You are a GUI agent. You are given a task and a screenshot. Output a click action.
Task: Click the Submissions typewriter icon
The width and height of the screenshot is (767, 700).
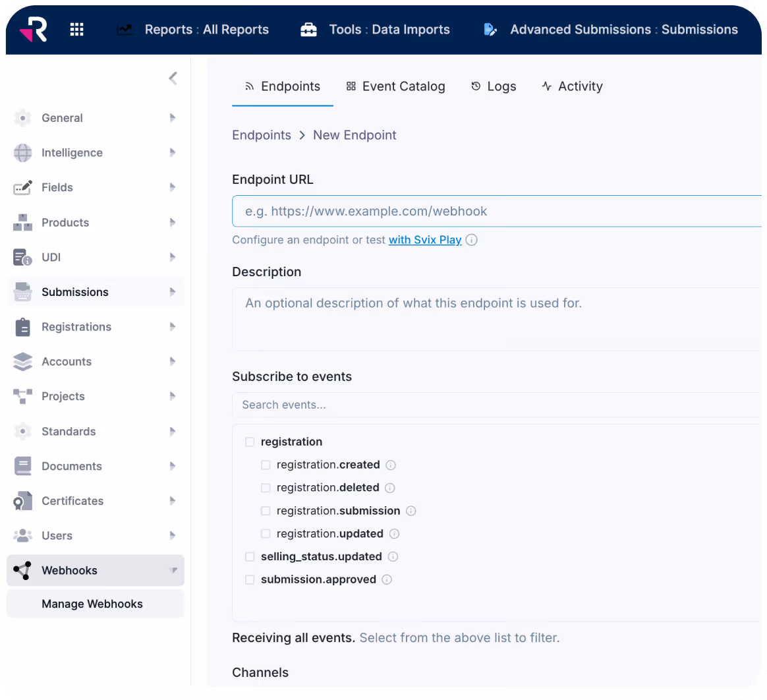tap(22, 292)
